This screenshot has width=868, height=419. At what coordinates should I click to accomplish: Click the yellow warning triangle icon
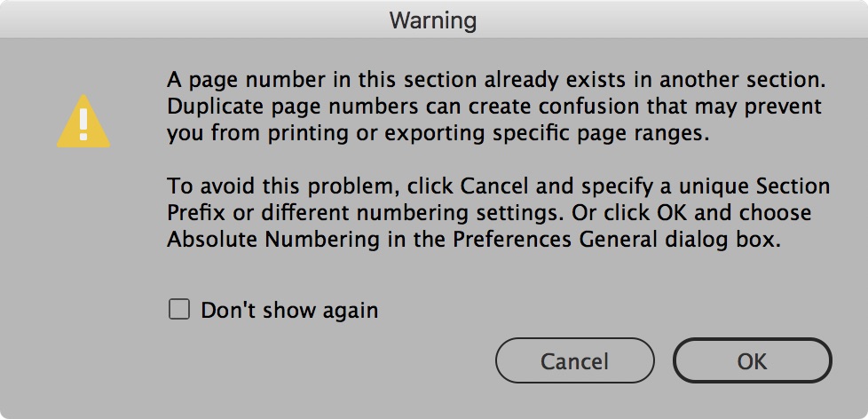pyautogui.click(x=83, y=123)
